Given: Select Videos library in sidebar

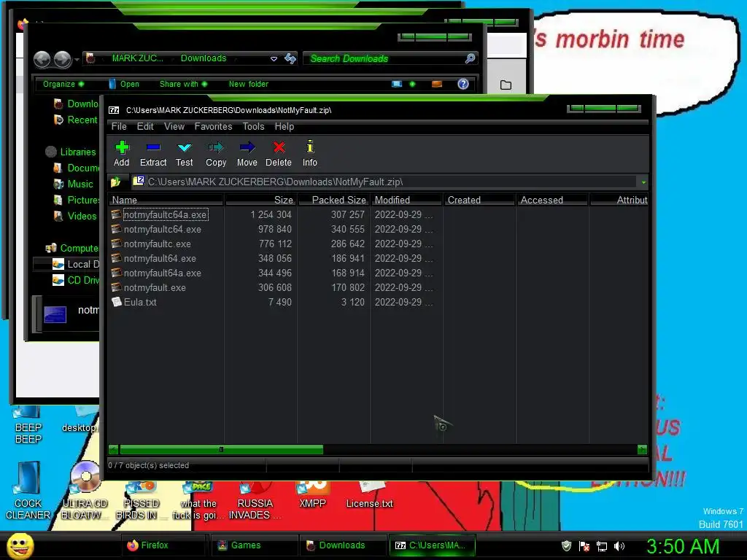Looking at the screenshot, I should coord(75,216).
